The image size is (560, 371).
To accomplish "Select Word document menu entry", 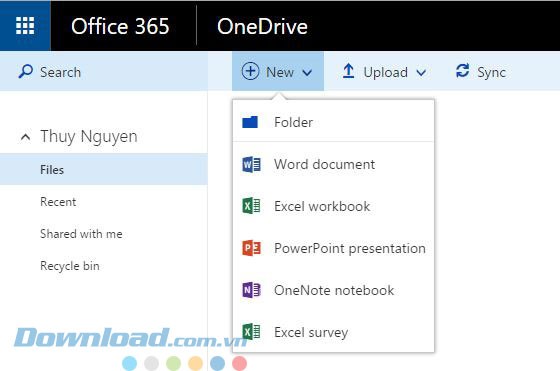I will (333, 165).
